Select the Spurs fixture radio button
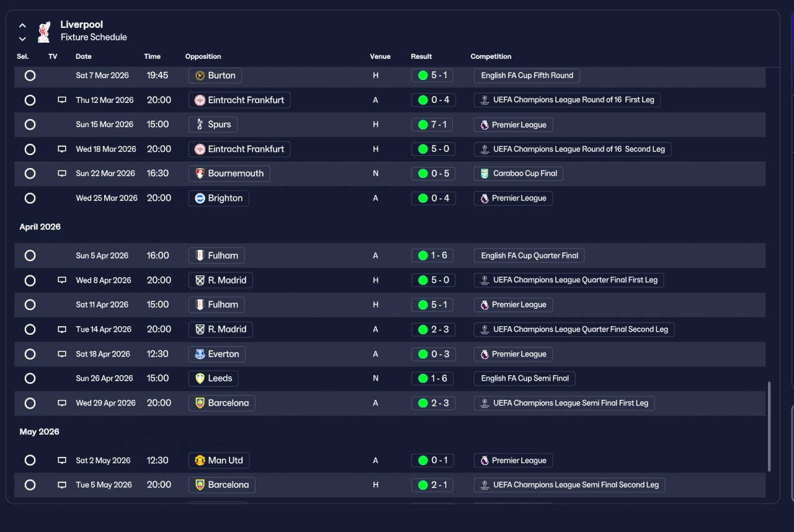 click(x=30, y=125)
